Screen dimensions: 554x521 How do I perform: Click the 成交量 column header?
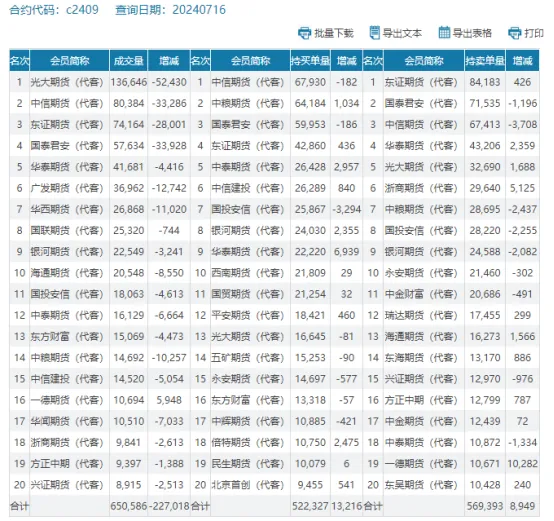point(129,61)
